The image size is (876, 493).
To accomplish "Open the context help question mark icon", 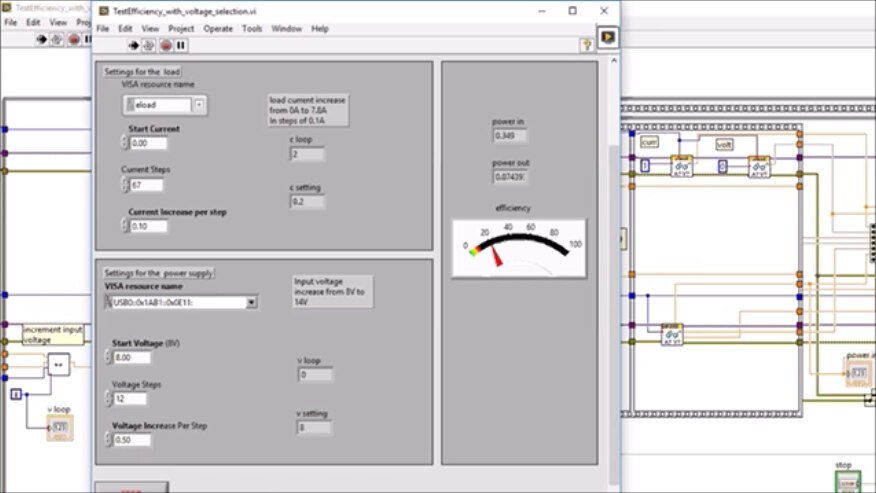I will pyautogui.click(x=586, y=45).
